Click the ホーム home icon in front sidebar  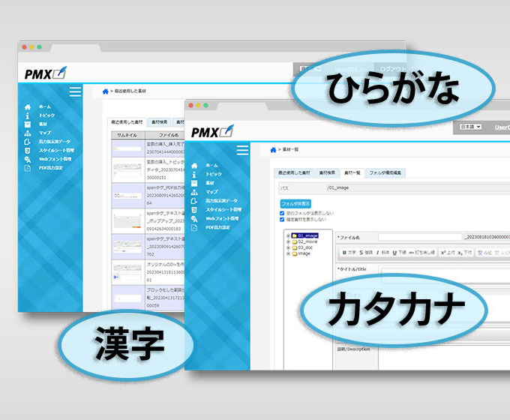(195, 164)
